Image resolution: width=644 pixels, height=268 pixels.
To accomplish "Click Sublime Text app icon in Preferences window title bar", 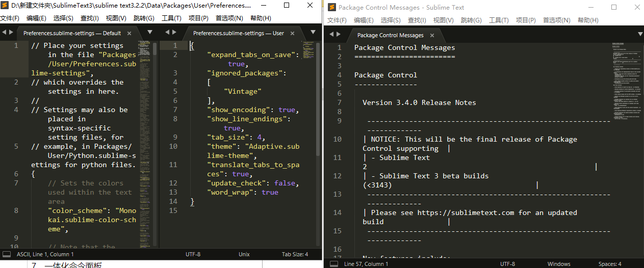I will point(4,5).
